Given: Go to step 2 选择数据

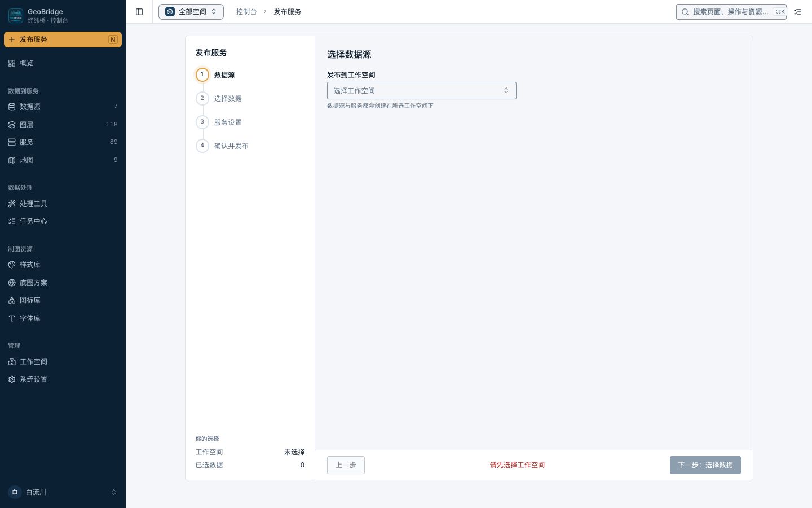Looking at the screenshot, I should [219, 99].
